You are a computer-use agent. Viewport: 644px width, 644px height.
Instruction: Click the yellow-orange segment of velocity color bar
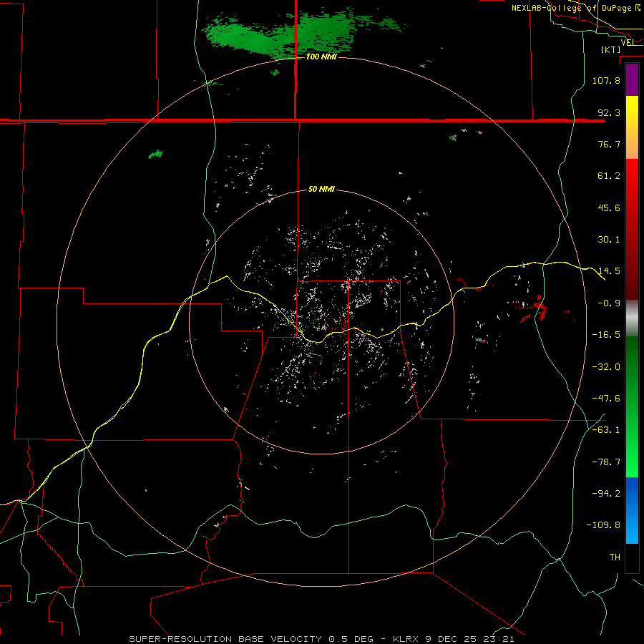click(x=632, y=127)
